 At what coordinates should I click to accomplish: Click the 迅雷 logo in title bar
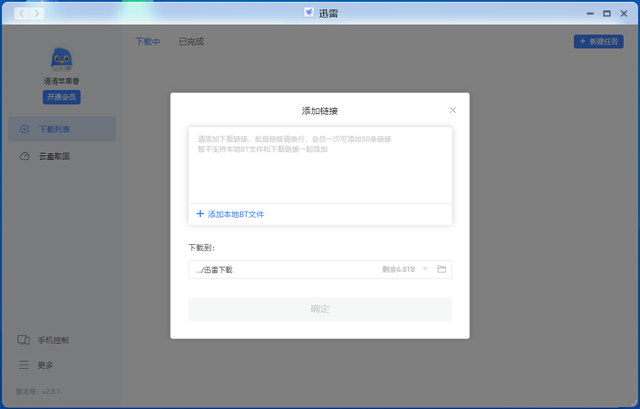[x=309, y=13]
